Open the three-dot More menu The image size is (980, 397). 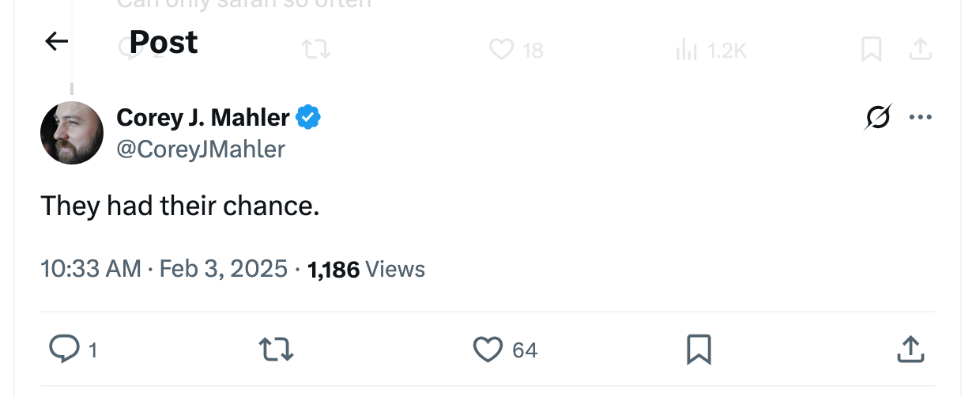(920, 118)
